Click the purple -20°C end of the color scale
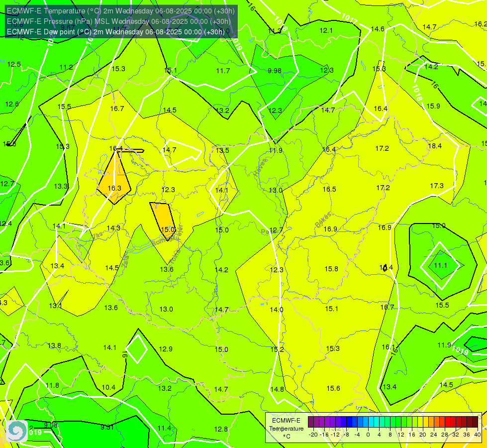Image resolution: width=487 pixels, height=448 pixels. click(x=311, y=422)
